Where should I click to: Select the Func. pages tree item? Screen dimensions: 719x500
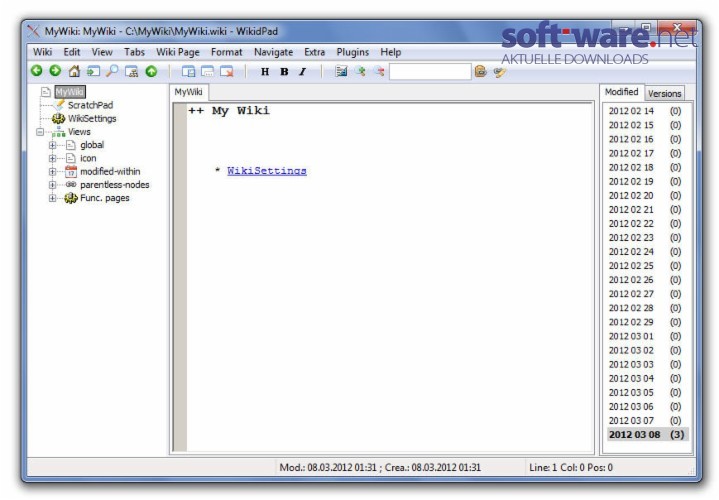click(105, 198)
